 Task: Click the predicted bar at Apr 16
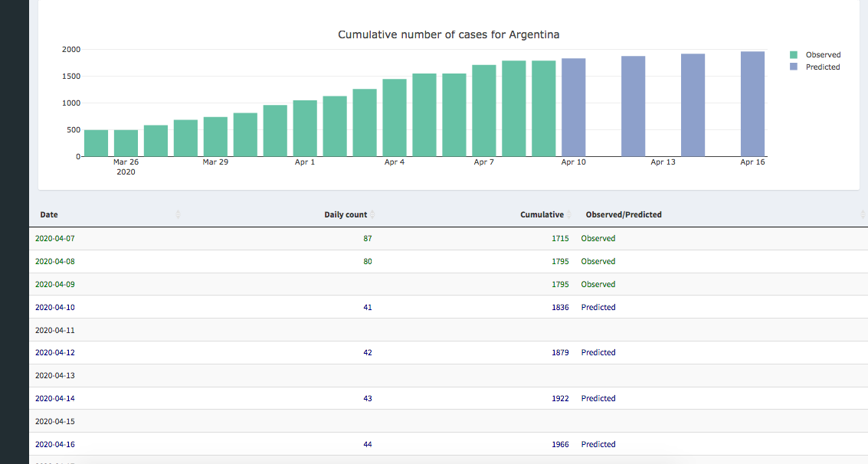(752, 104)
